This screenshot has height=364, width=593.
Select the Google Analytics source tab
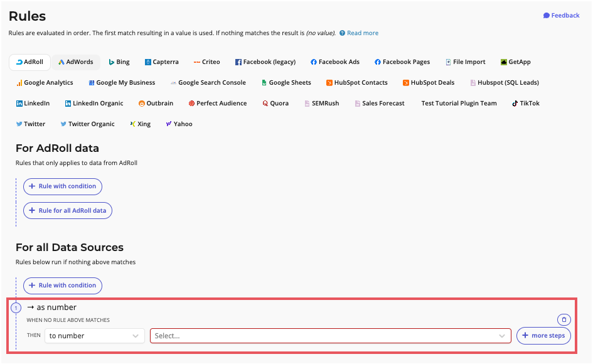45,83
